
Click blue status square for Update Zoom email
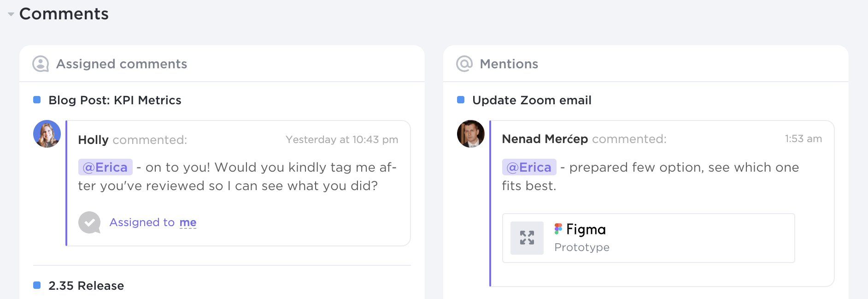(461, 100)
